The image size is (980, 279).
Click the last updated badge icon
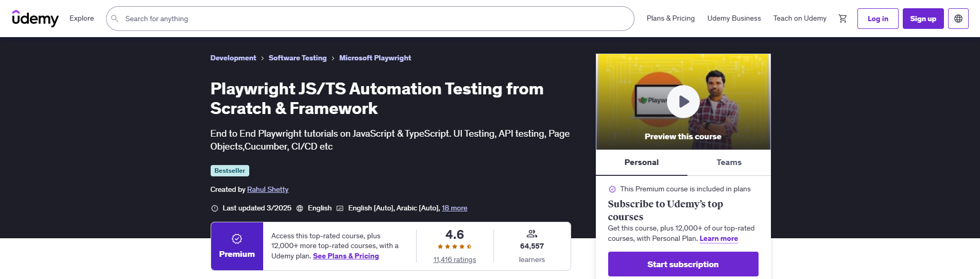pyautogui.click(x=215, y=208)
